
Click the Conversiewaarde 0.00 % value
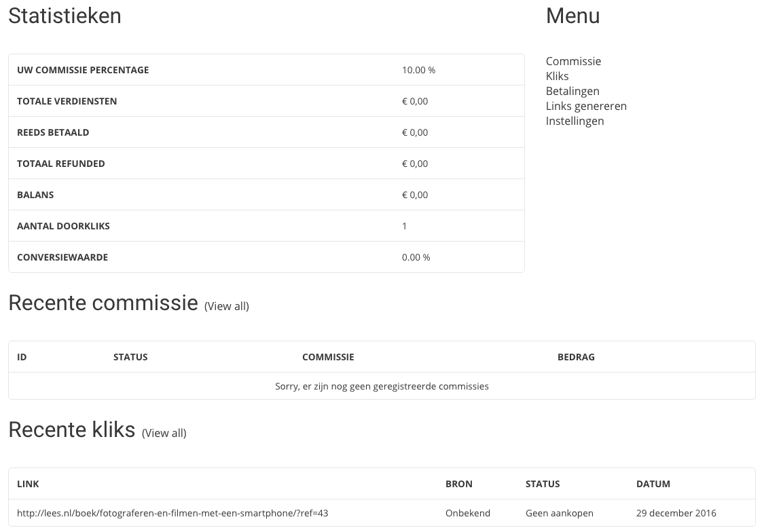[x=416, y=257]
